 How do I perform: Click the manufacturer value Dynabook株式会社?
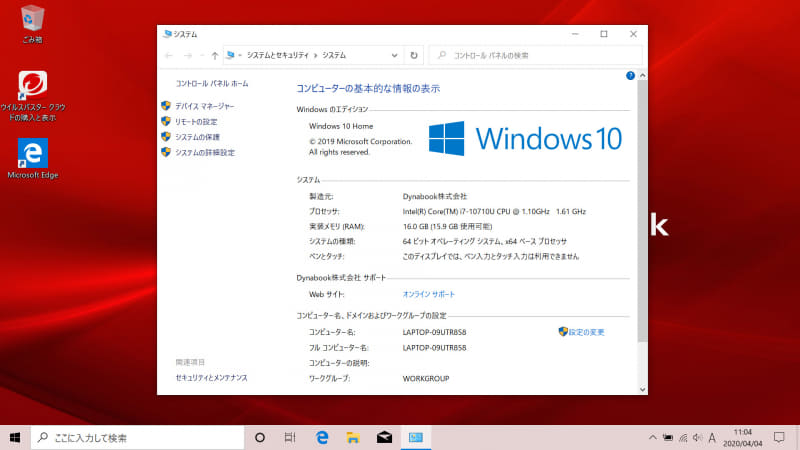pyautogui.click(x=435, y=196)
